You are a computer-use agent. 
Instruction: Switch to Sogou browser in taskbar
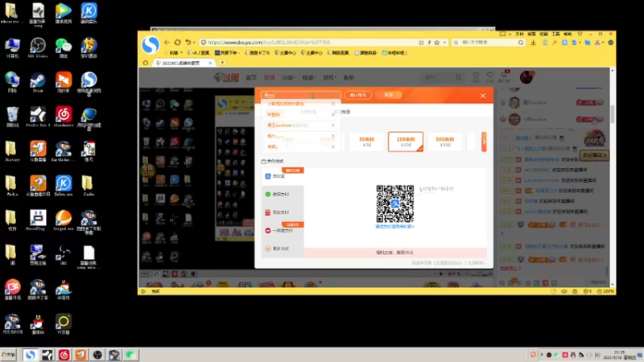click(30, 355)
